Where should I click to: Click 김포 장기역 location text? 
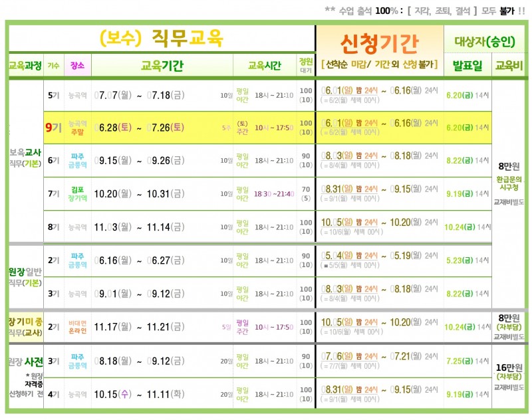77,193
